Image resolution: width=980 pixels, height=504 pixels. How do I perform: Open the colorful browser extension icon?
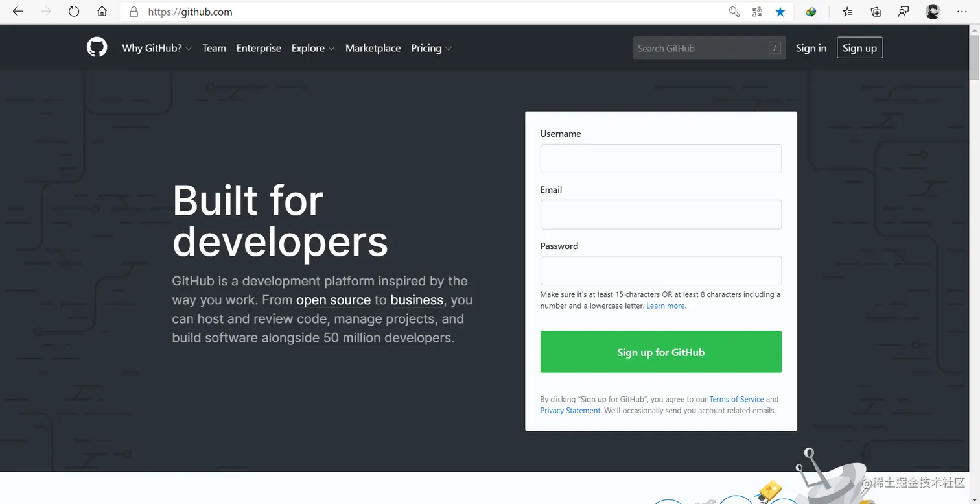pyautogui.click(x=811, y=12)
